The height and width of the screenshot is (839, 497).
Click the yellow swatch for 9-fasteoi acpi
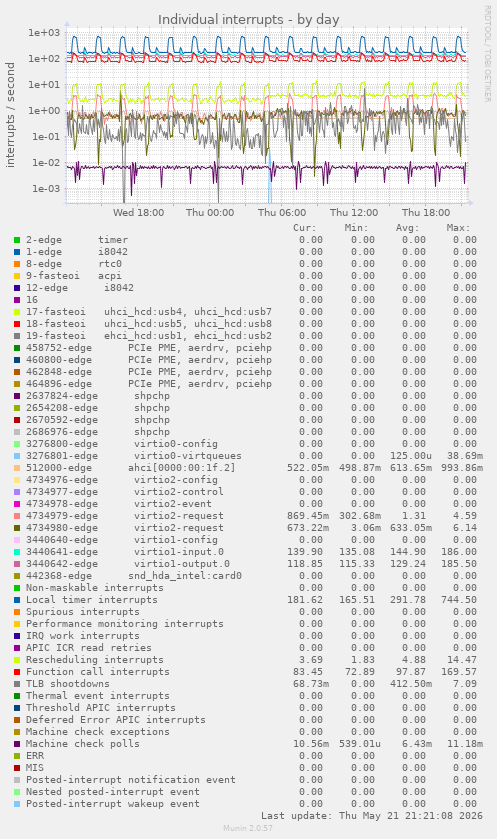[x=17, y=276]
